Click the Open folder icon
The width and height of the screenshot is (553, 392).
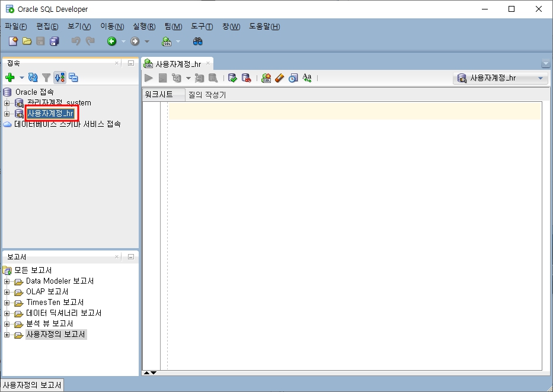[x=27, y=41]
